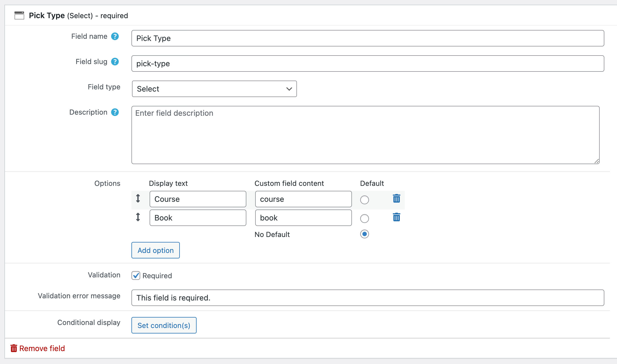Delete the Course option with trash icon
Image resolution: width=617 pixels, height=364 pixels.
click(x=396, y=198)
